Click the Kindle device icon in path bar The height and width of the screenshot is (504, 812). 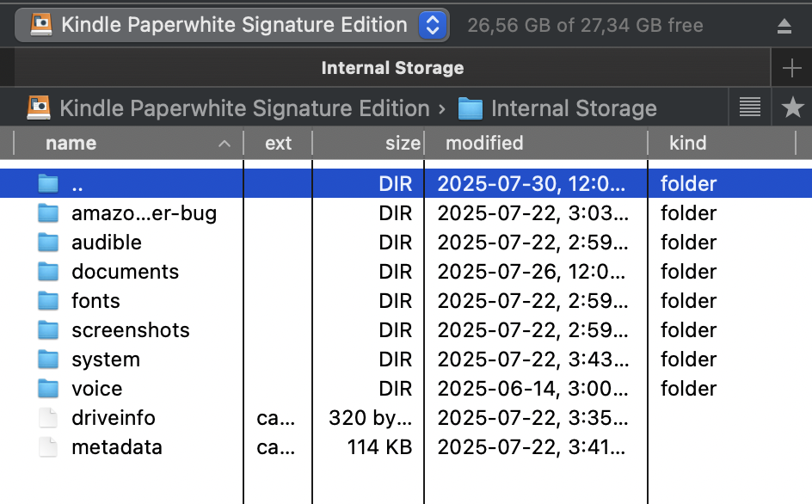38,108
